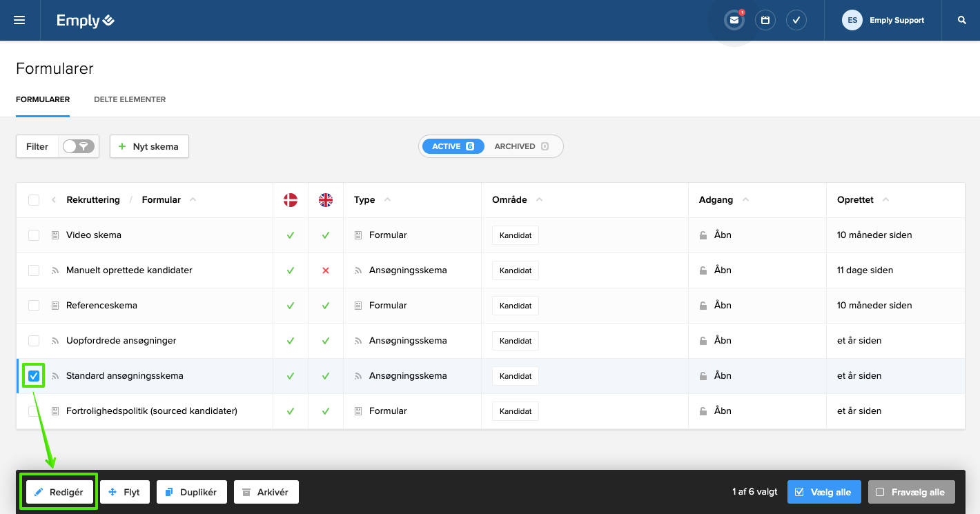This screenshot has height=514, width=980.
Task: Switch to Delte Elementer tab
Action: 130,99
